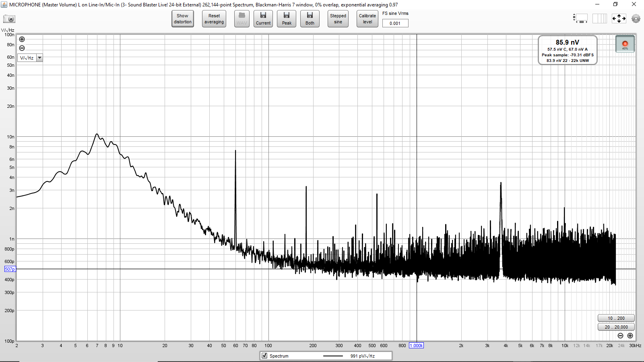
Task: Click the 'Peak sample: -70.31 dBFS' text
Action: (x=568, y=55)
